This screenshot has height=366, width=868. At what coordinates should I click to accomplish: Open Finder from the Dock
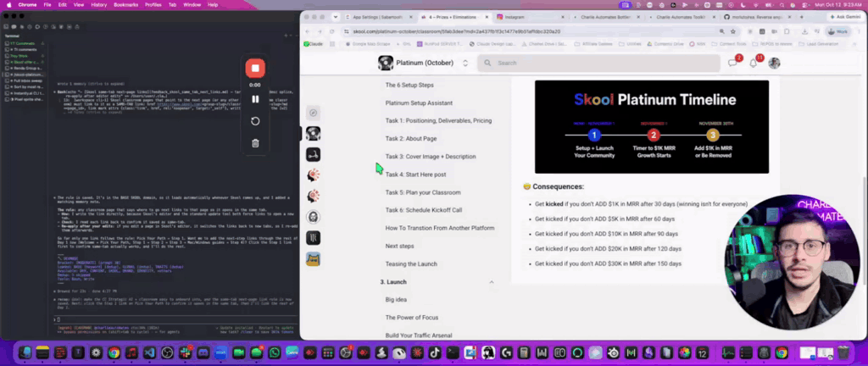click(25, 352)
